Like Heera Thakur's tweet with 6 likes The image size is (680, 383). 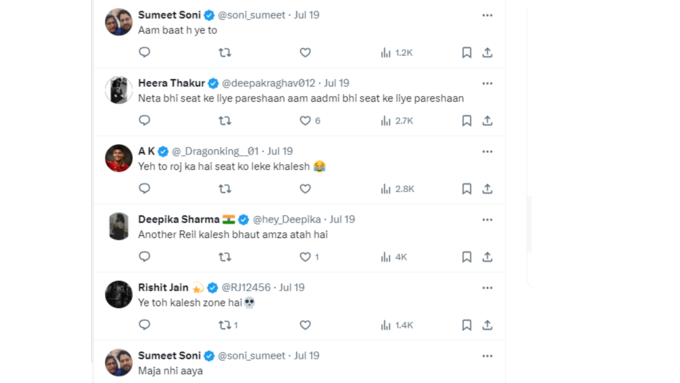click(x=310, y=121)
